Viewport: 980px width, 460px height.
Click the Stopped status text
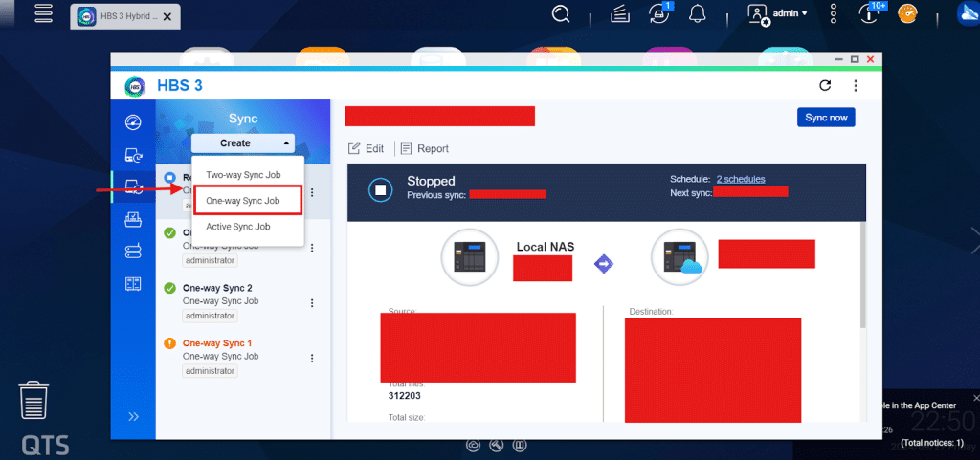click(432, 181)
